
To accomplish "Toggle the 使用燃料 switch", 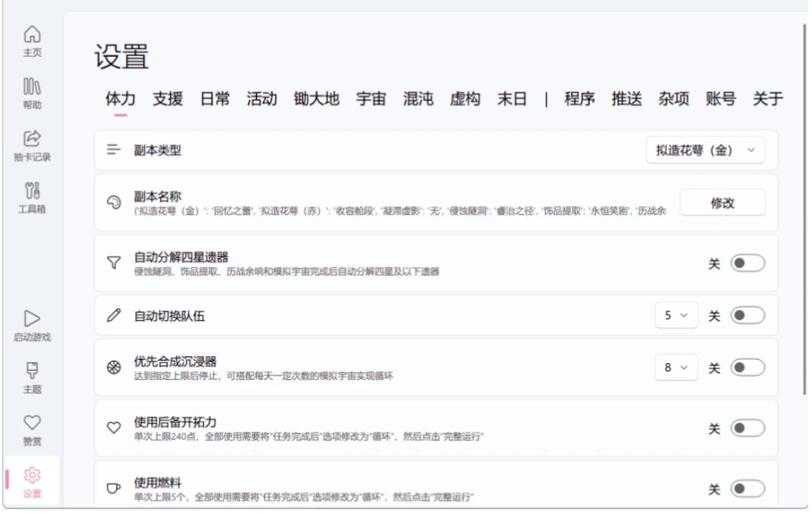I will pos(747,489).
